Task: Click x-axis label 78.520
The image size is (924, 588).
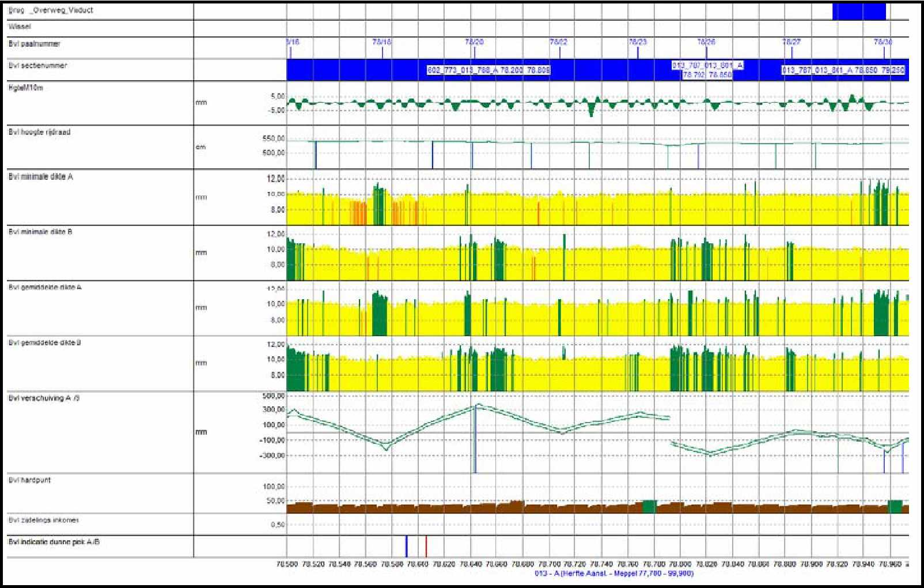Action: pos(313,564)
